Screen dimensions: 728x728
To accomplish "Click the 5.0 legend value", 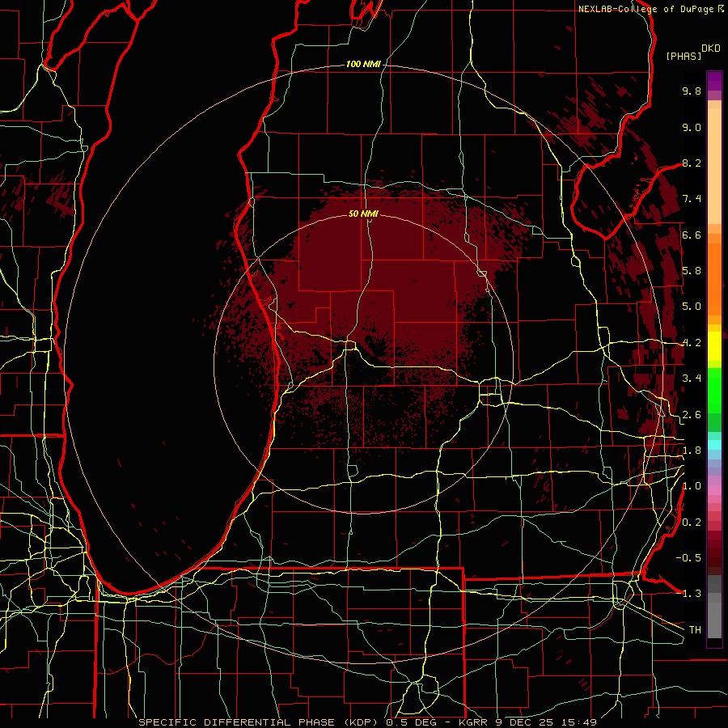I will [x=692, y=307].
